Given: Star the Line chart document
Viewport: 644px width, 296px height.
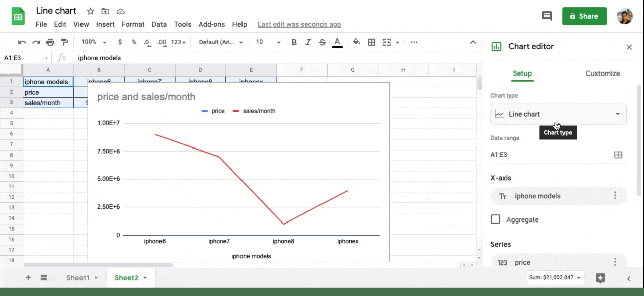Looking at the screenshot, I should point(91,11).
